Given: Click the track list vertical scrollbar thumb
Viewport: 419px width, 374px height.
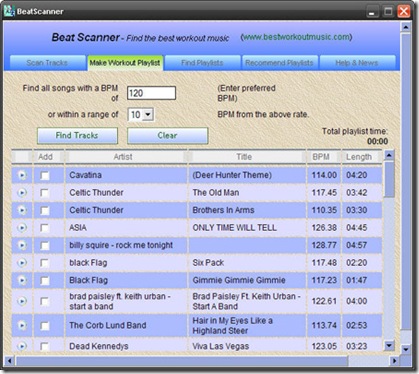Looking at the screenshot, I should coord(389,179).
